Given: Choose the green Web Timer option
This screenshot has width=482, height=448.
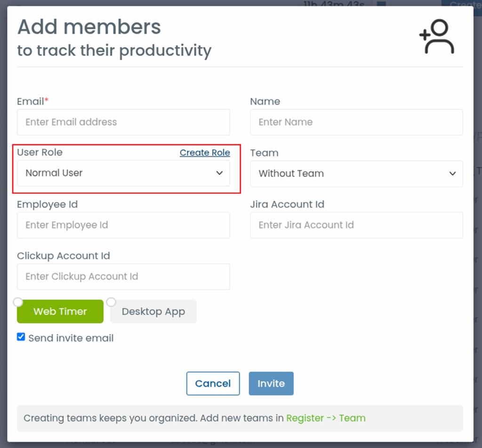Looking at the screenshot, I should tap(60, 312).
